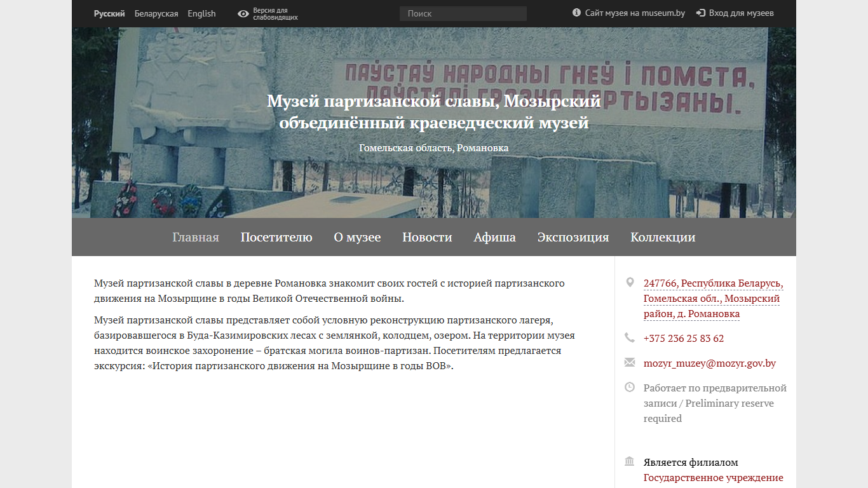Screen dimensions: 868x488
Task: Click the museum building icon beside branch info
Action: [x=630, y=461]
